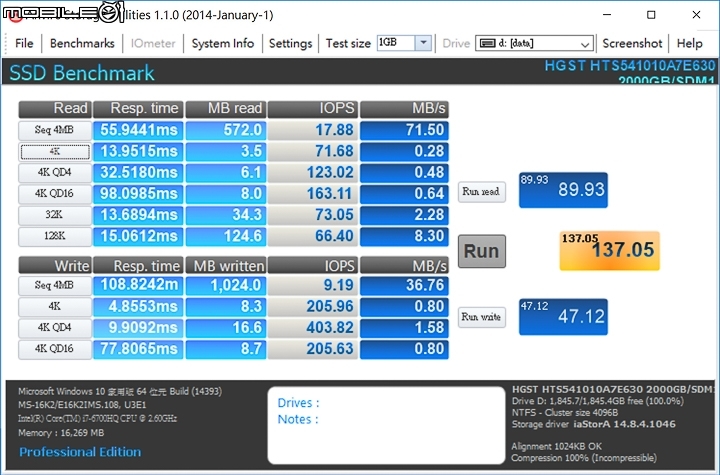This screenshot has height=475, width=720.
Task: Click the drive icon in Drive box
Action: 487,43
